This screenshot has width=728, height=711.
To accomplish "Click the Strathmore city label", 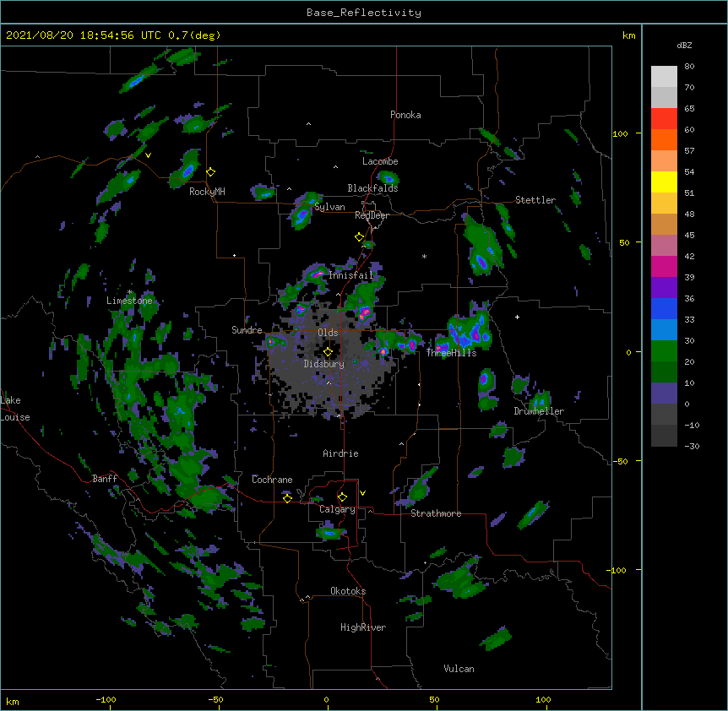I will click(x=436, y=513).
